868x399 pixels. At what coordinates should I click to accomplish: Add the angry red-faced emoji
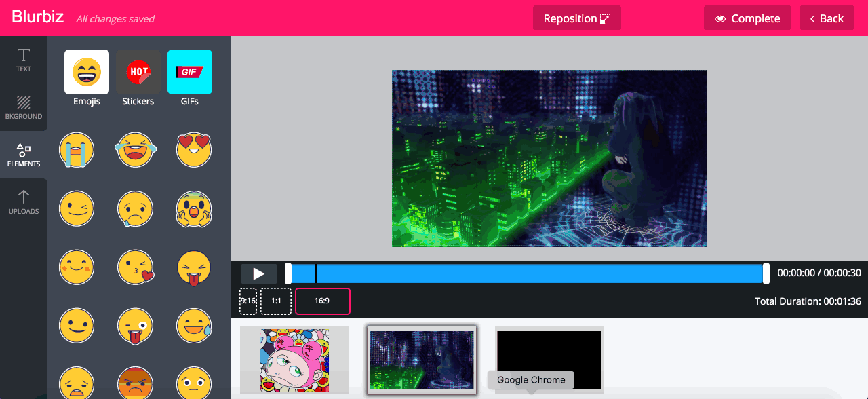point(136,382)
